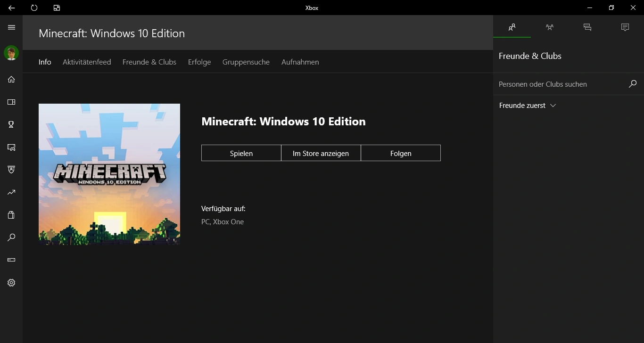The image size is (644, 343).
Task: Open the Erfolge tab
Action: pos(199,62)
